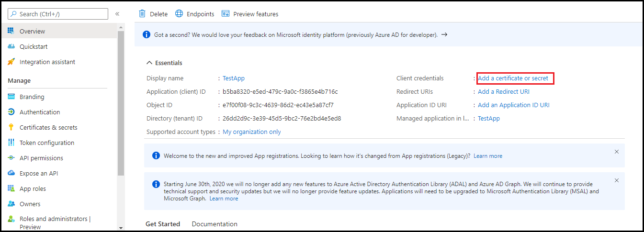
Task: Click info icon on Welcome App registrations banner
Action: (156, 155)
